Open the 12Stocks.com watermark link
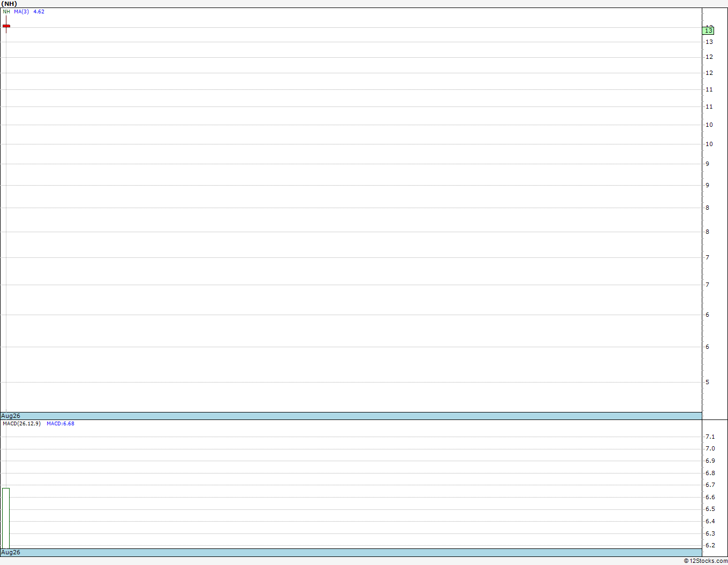 [706, 561]
